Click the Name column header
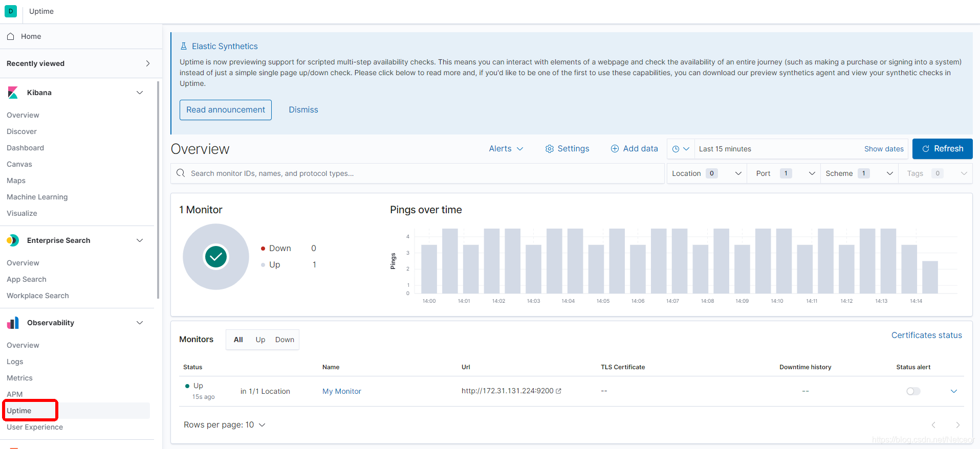Screen dimensions: 980x449 click(x=331, y=367)
